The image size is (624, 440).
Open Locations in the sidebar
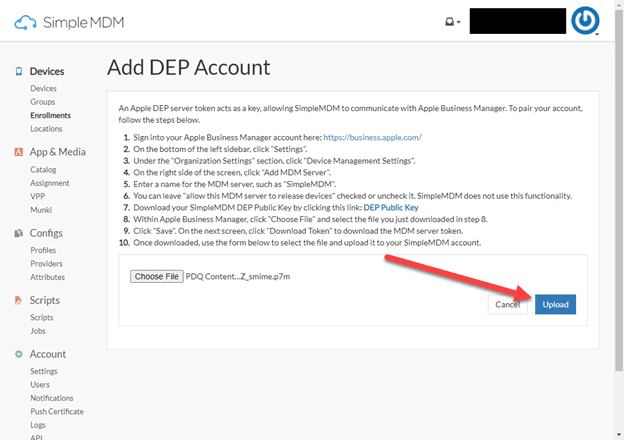click(x=46, y=129)
